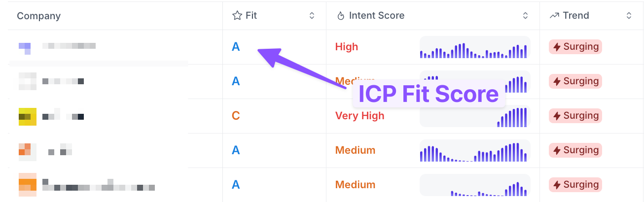Sort by Trend using its sort arrows

(629, 16)
